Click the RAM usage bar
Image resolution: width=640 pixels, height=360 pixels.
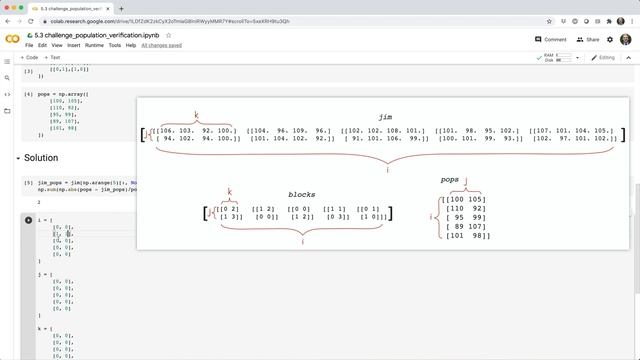pos(564,55)
